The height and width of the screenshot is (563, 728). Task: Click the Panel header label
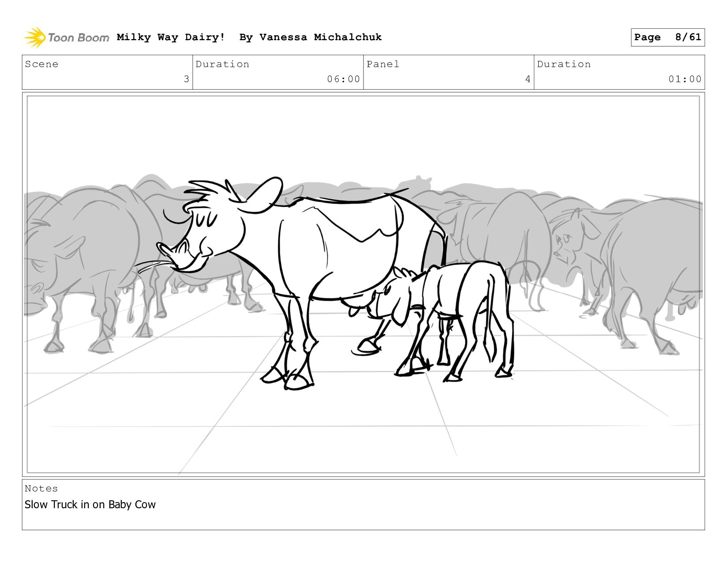click(383, 64)
